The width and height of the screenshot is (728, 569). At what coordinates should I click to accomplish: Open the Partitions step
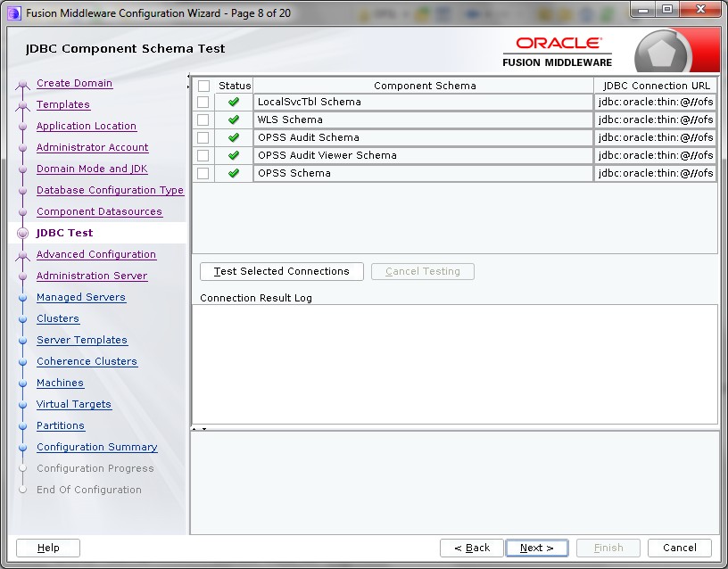61,425
